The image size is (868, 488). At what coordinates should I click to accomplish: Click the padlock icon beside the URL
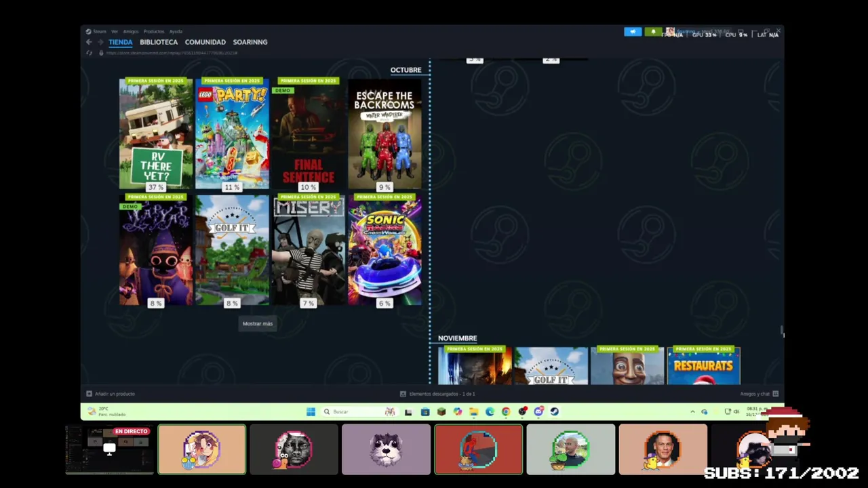coord(102,53)
